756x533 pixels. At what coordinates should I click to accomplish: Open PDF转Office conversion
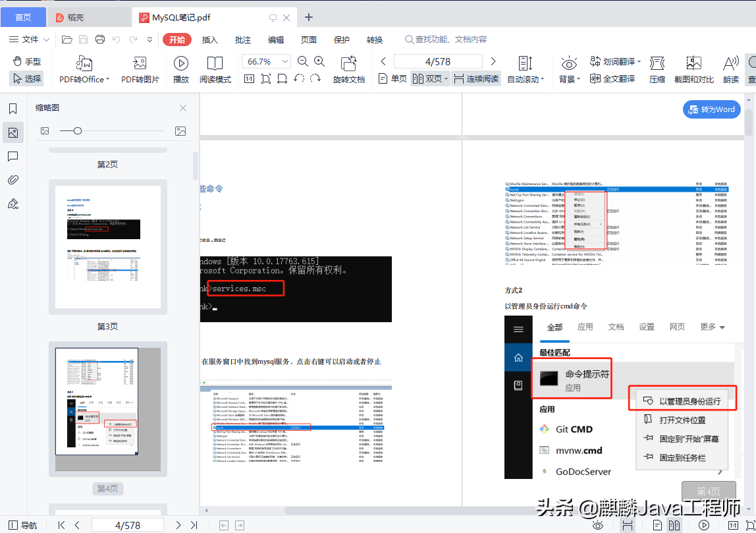tap(84, 70)
